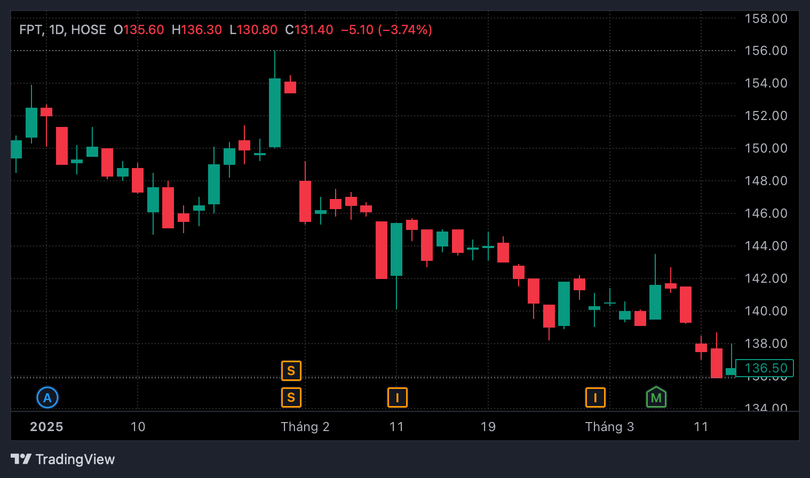The width and height of the screenshot is (810, 478).
Task: Click the tall green candle peaking at 156
Action: pyautogui.click(x=275, y=112)
